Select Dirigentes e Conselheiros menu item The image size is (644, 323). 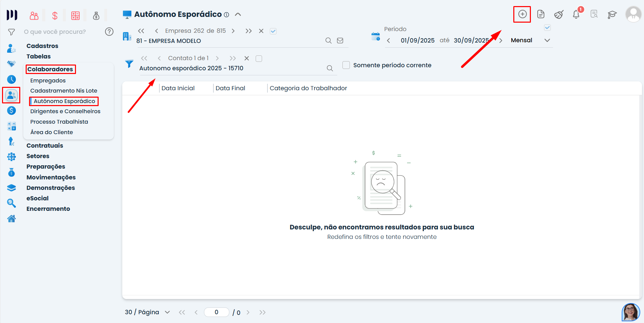pyautogui.click(x=65, y=111)
